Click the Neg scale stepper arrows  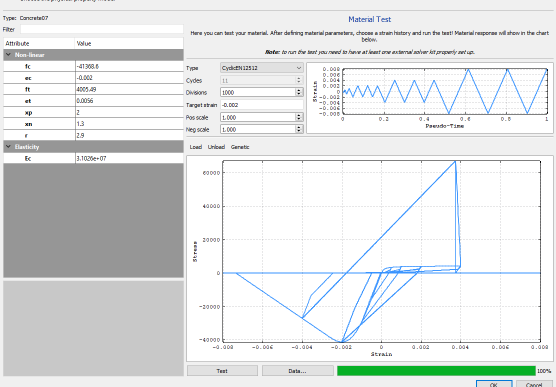299,129
